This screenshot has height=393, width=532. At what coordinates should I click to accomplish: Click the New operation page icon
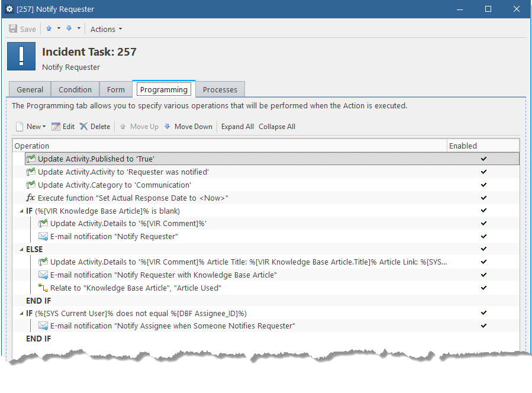(x=20, y=127)
